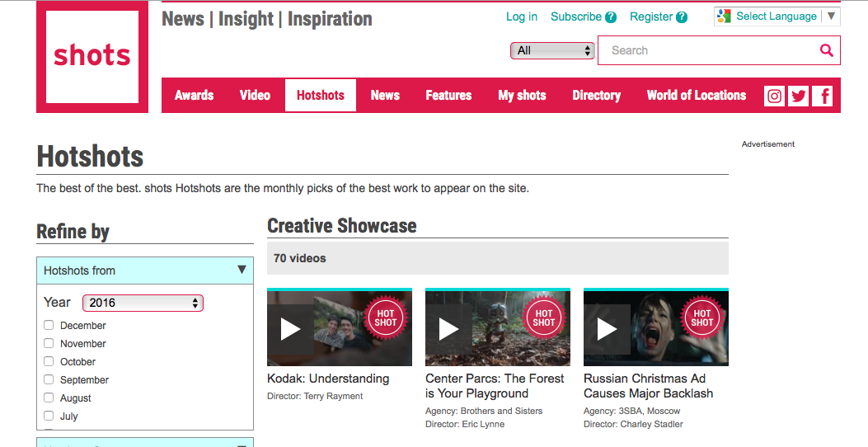The image size is (868, 447).
Task: Click the 70 videos count text
Action: [299, 258]
